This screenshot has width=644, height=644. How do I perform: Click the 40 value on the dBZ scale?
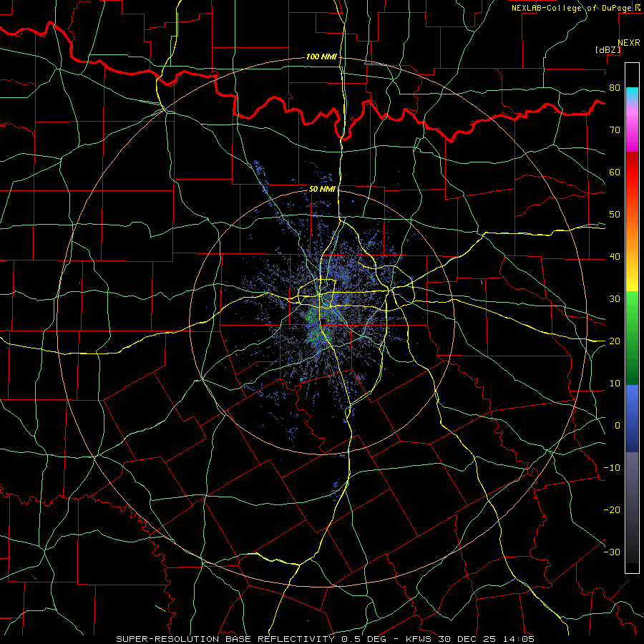[x=615, y=257]
